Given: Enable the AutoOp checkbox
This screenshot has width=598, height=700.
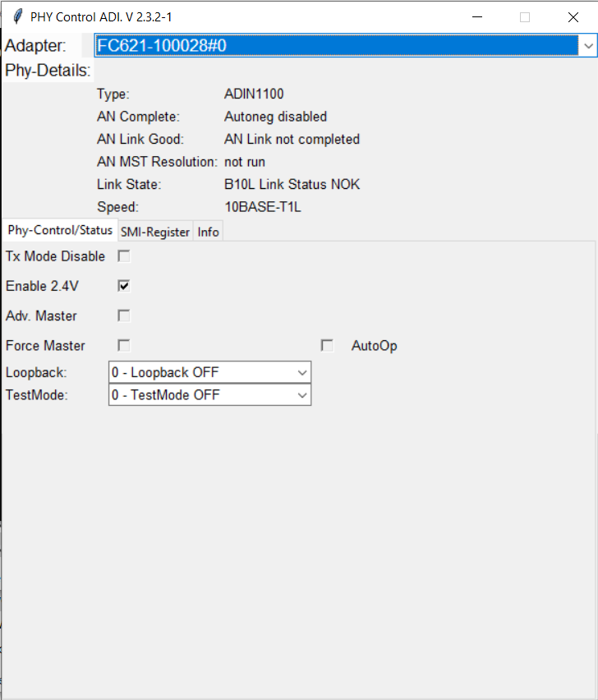Looking at the screenshot, I should point(327,346).
